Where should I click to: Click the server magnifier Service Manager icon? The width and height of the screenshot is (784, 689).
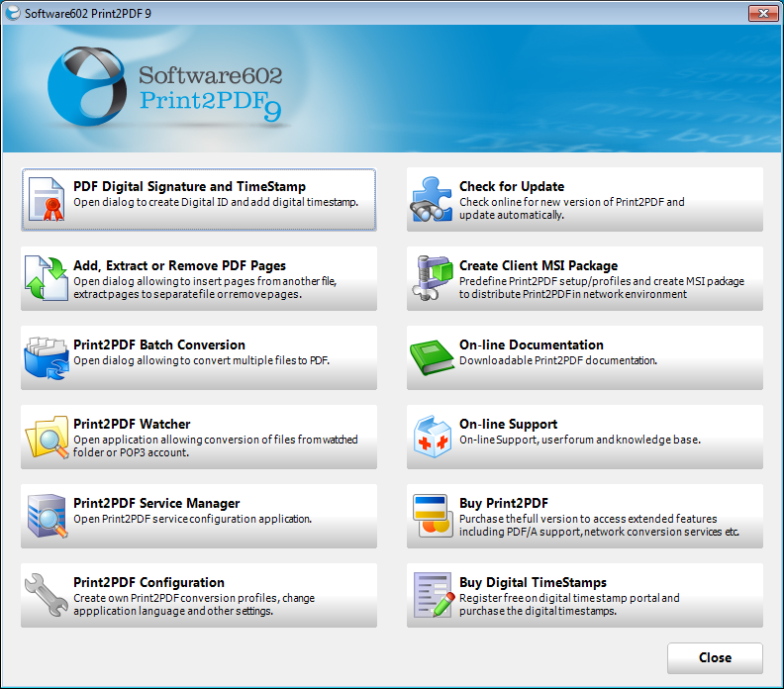(x=47, y=517)
